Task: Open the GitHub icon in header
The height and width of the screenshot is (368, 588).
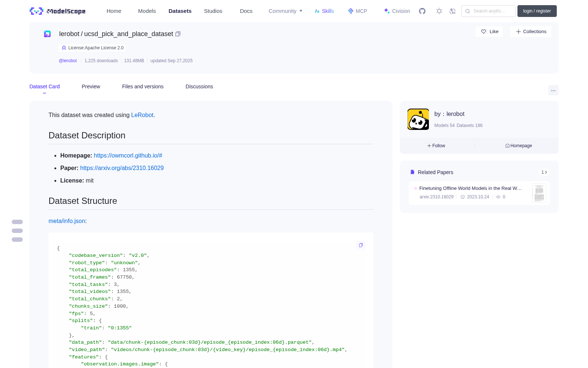Action: coord(422,11)
